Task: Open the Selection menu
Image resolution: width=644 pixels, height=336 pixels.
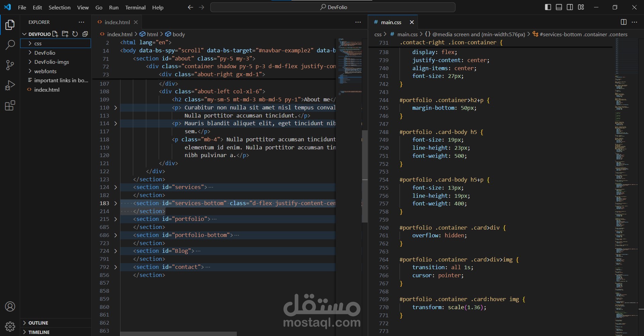Action: [59, 7]
